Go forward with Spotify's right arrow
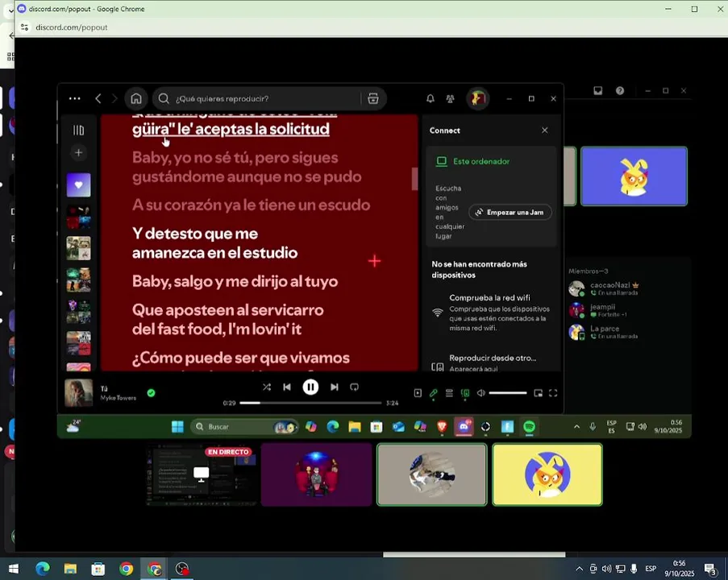The height and width of the screenshot is (580, 728). [x=114, y=98]
